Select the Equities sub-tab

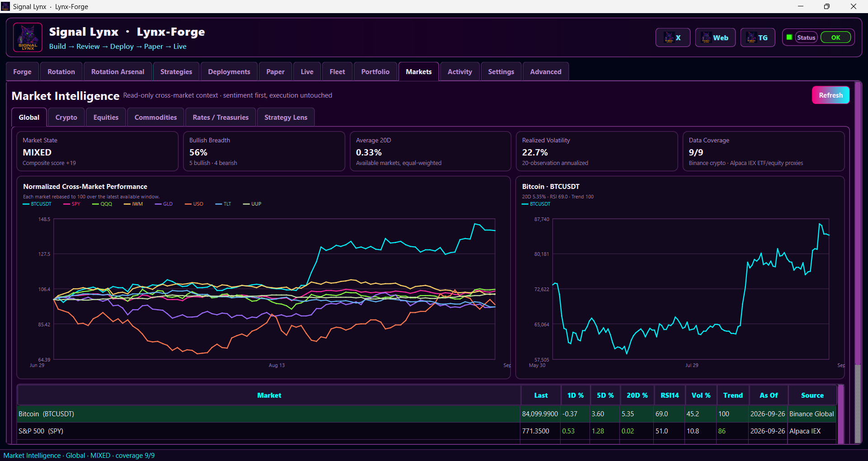(106, 117)
